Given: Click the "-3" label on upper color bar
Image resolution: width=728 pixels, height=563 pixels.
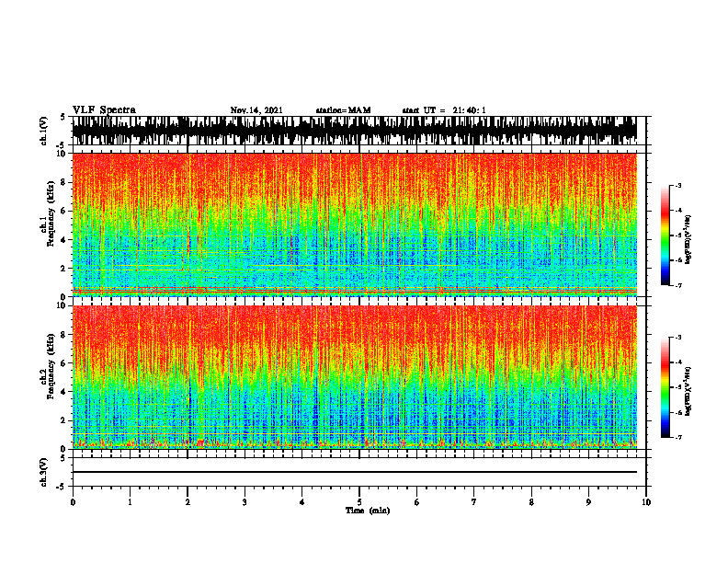Looking at the screenshot, I should (x=678, y=185).
